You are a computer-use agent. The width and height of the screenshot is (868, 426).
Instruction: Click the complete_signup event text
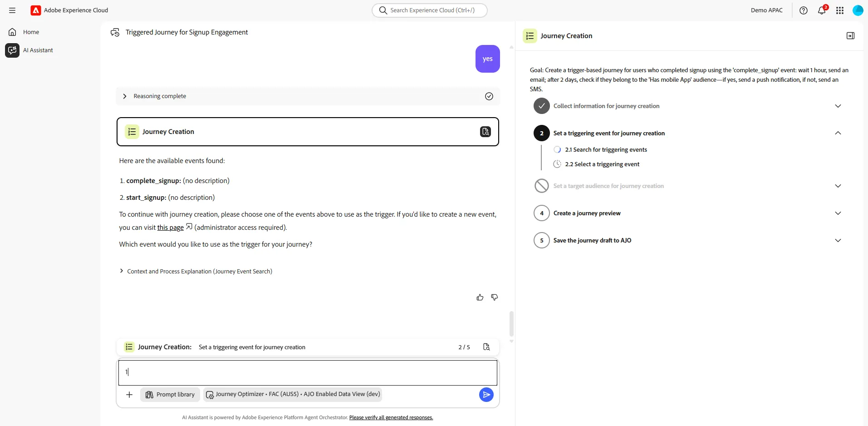(153, 181)
